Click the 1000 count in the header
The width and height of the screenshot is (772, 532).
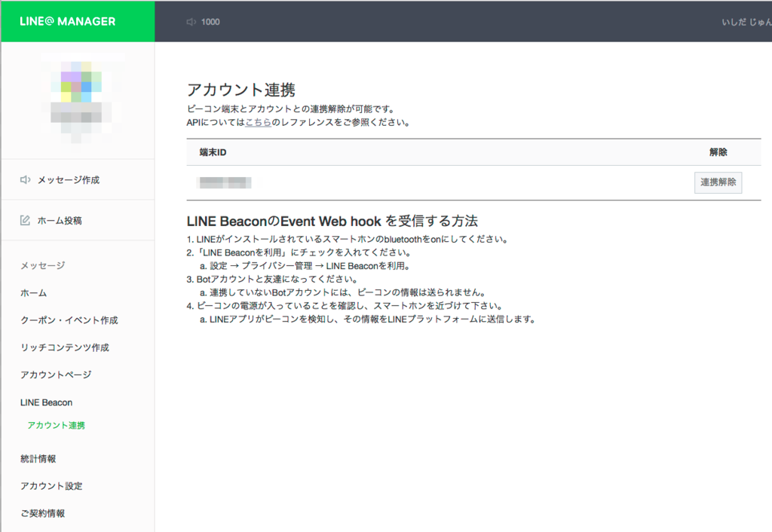(210, 22)
